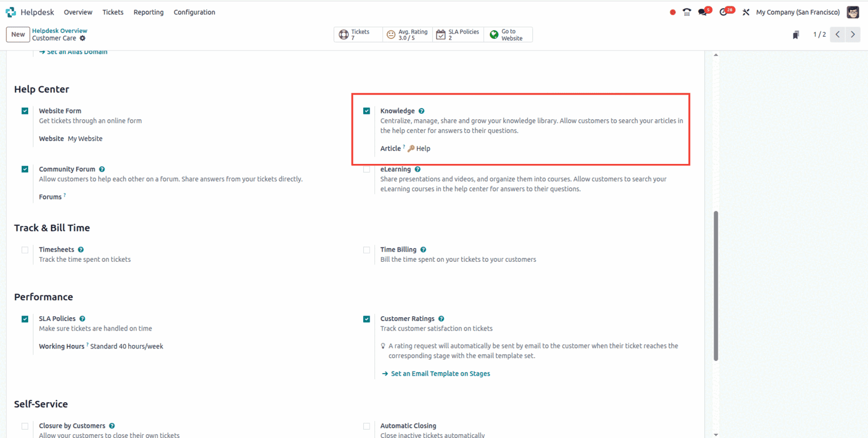Click the Help Center section heading
868x438 pixels.
click(x=42, y=89)
